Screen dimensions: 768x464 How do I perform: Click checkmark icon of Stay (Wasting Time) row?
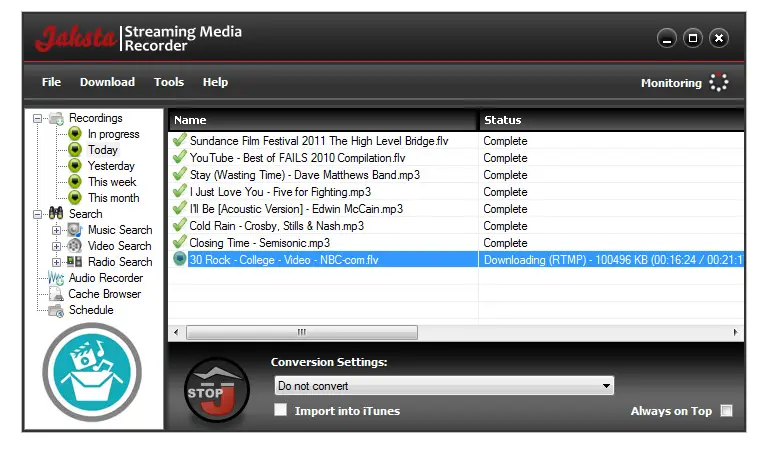tap(179, 174)
